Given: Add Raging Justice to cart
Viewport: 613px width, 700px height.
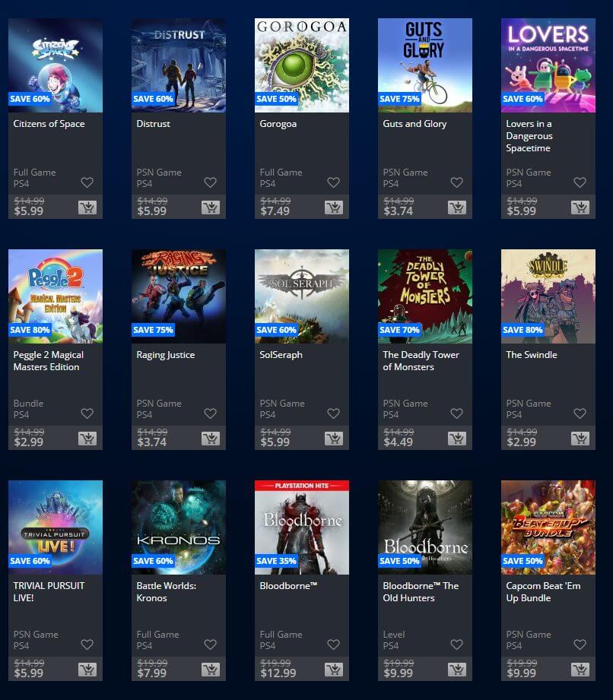Looking at the screenshot, I should coord(211,439).
